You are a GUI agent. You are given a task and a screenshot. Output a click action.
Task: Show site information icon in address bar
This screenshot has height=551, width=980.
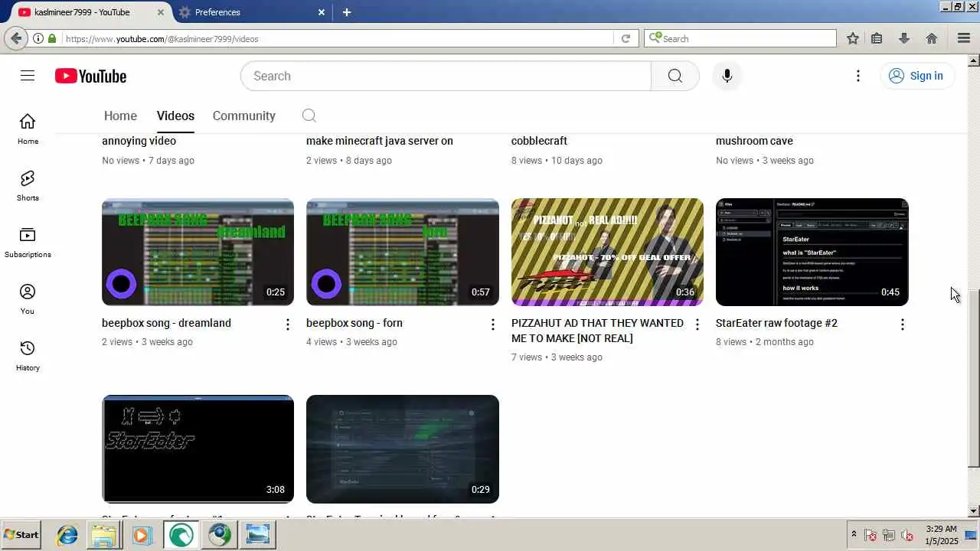pyautogui.click(x=38, y=38)
